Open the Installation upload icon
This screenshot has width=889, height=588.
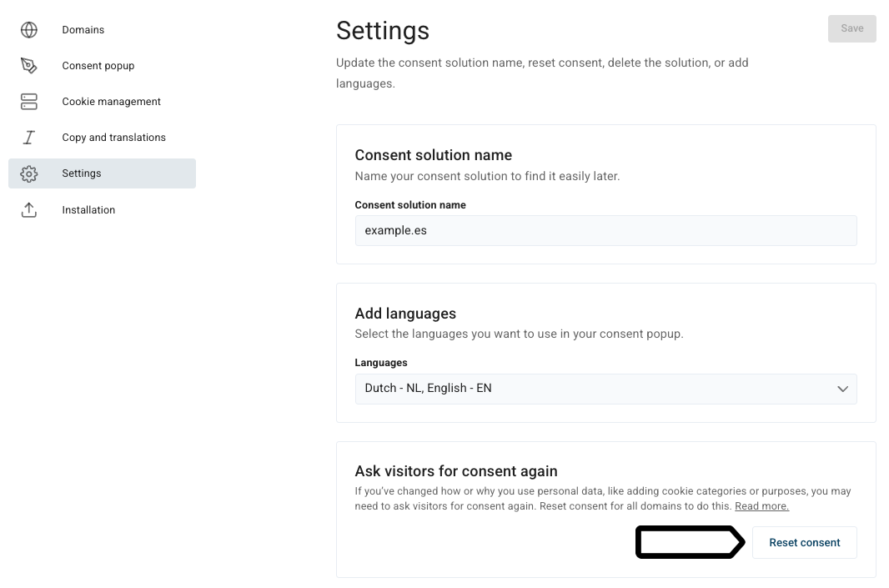click(x=29, y=209)
